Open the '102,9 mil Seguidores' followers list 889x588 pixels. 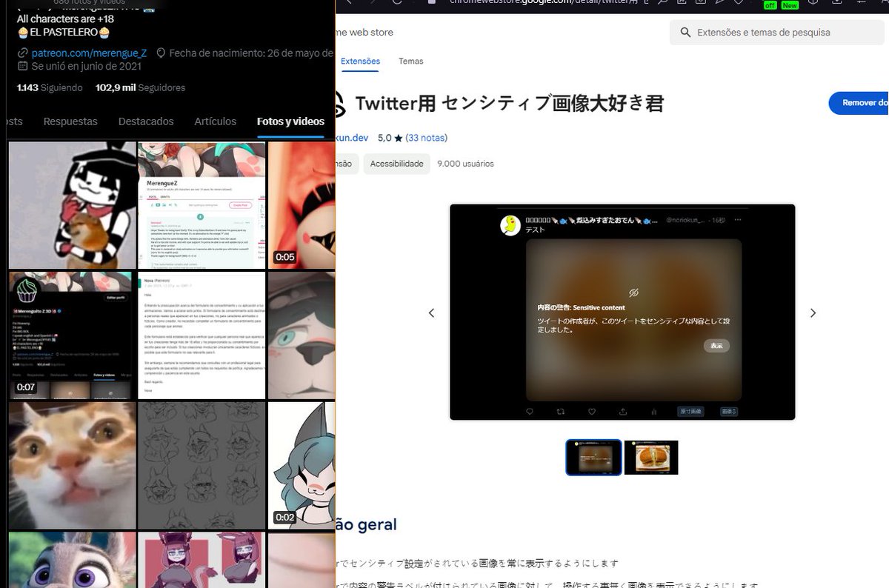tap(141, 87)
